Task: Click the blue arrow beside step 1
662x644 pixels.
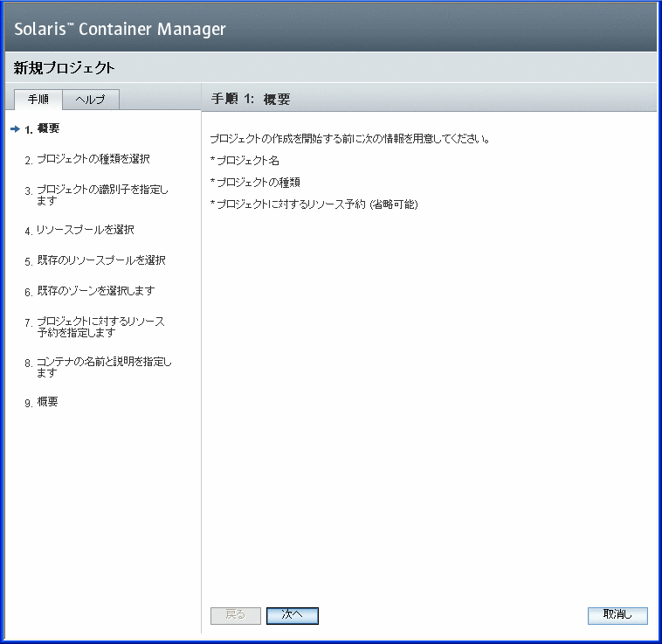Action: pos(15,128)
